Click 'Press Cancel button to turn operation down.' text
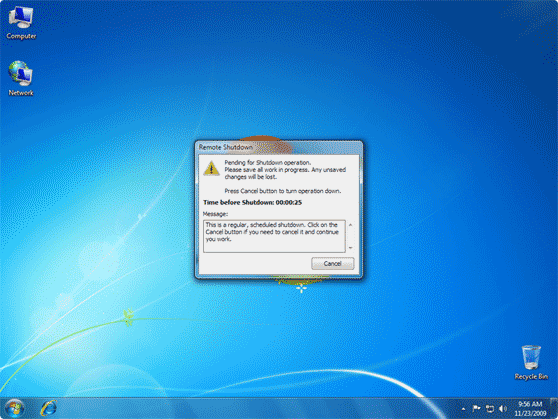 pos(283,191)
